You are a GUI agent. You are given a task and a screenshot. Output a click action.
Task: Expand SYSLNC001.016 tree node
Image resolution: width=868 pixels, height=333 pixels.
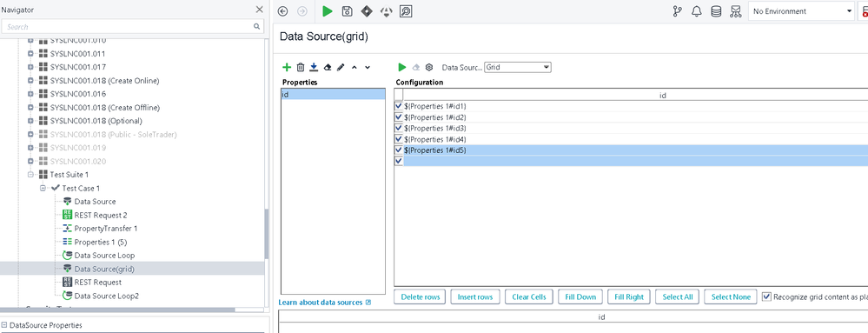(30, 94)
